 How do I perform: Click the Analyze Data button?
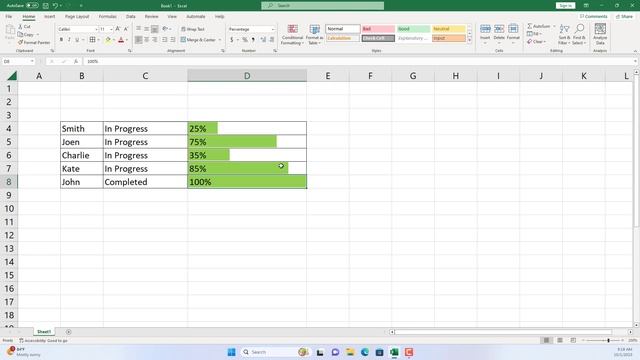[x=600, y=35]
